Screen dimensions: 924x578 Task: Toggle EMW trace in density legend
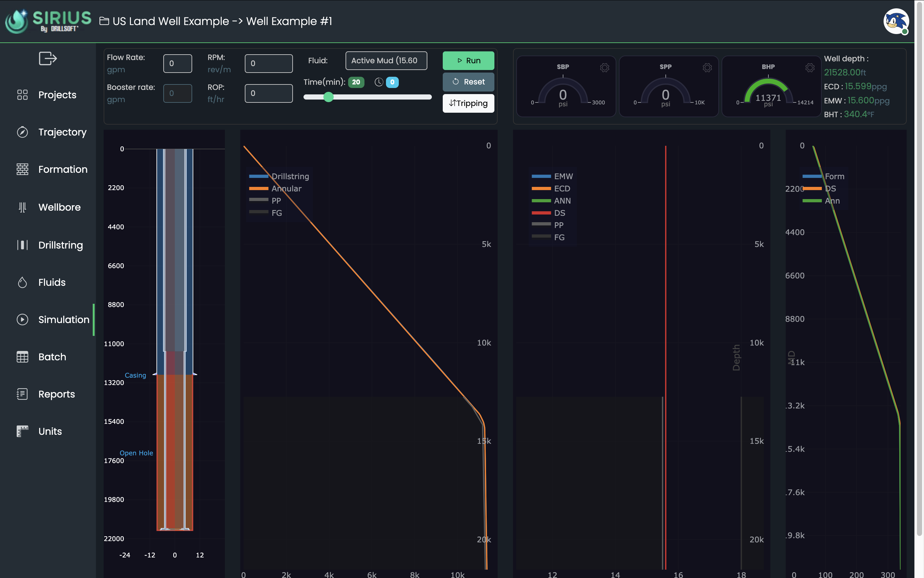[552, 176]
